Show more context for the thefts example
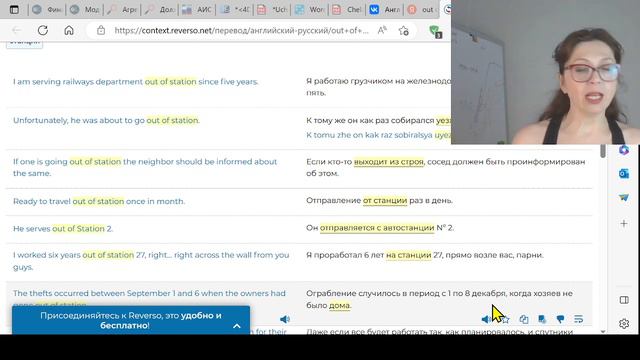This screenshot has height=360, width=640. click(578, 319)
